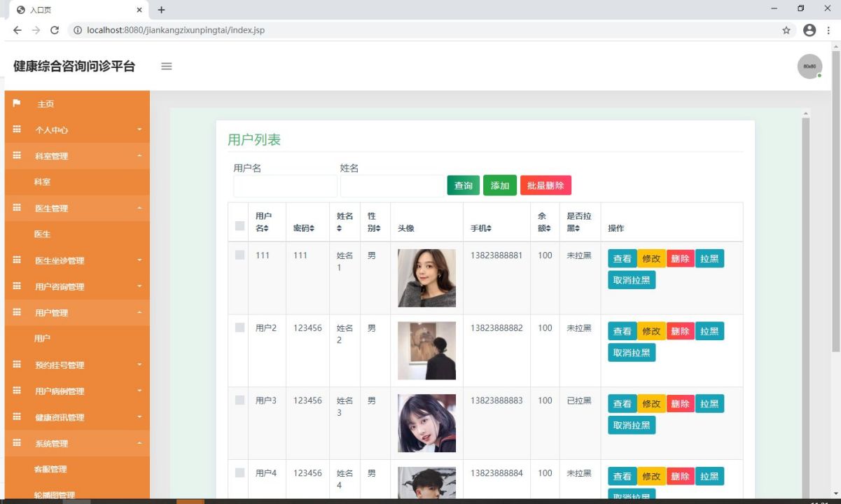Reload the page with the browser refresh icon
Image resolution: width=841 pixels, height=504 pixels.
tap(55, 30)
